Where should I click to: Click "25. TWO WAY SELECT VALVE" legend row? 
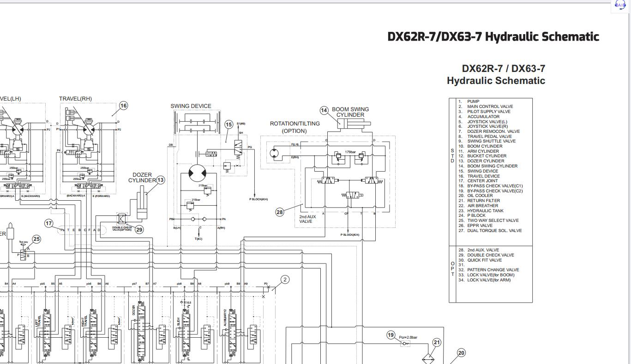(x=488, y=221)
